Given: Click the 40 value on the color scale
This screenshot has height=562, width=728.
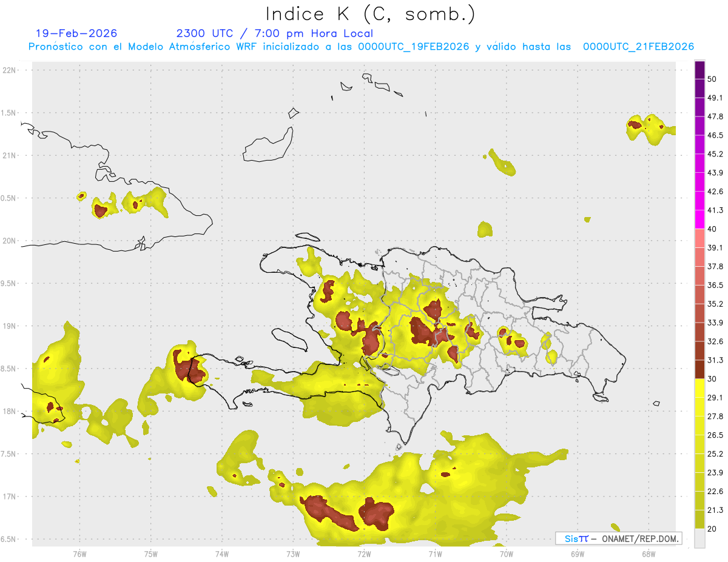Looking at the screenshot, I should coord(713,229).
